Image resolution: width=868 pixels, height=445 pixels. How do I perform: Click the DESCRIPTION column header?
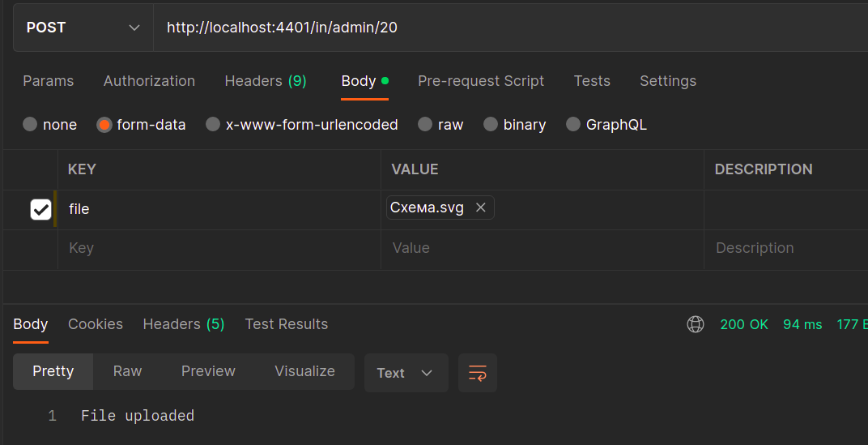coord(764,169)
